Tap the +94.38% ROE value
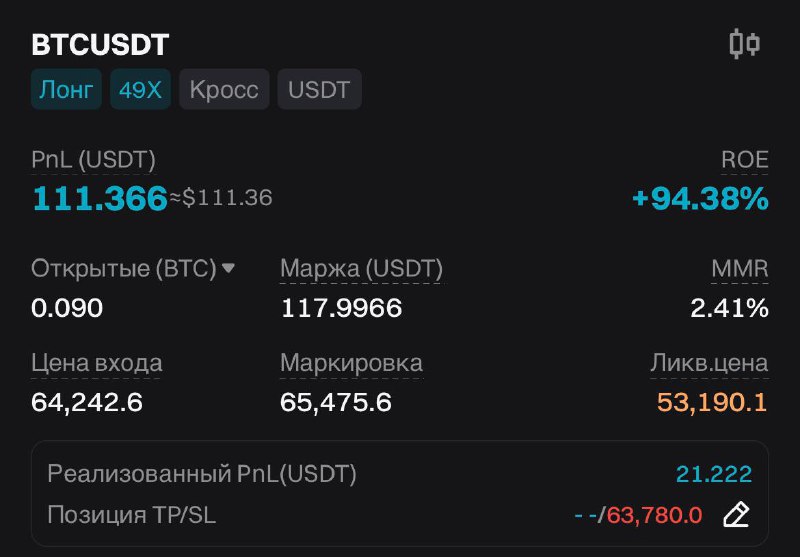Viewport: 800px width, 557px height. pyautogui.click(x=700, y=198)
